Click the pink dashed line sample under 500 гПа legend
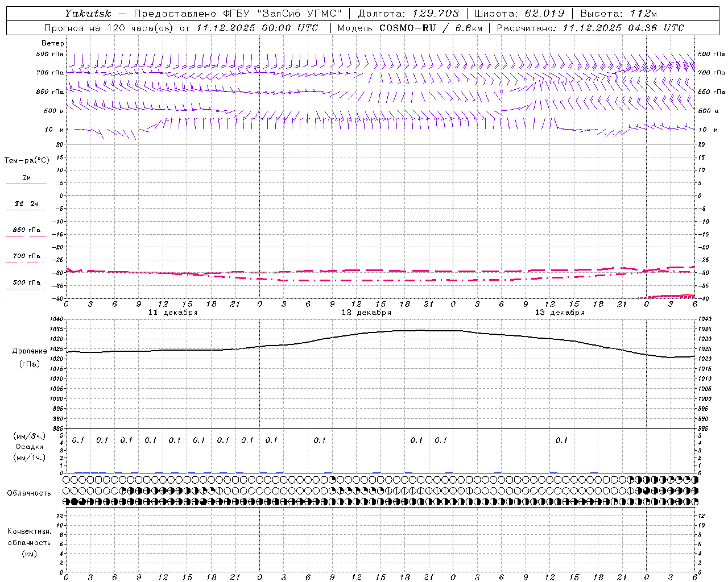The image size is (728, 582). [x=25, y=289]
